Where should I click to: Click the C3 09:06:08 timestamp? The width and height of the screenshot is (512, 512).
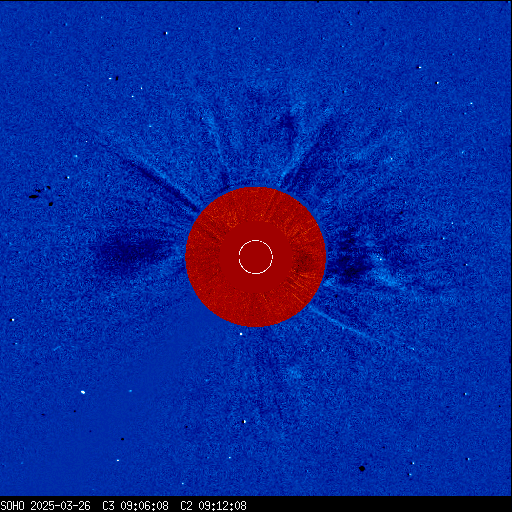[x=135, y=506]
